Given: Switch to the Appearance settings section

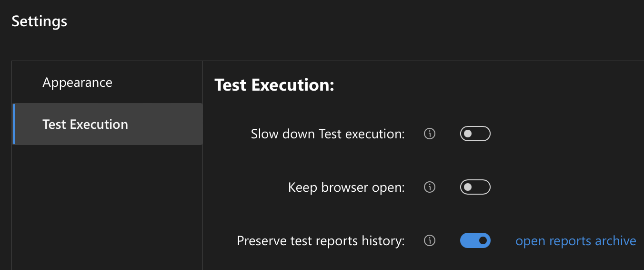Looking at the screenshot, I should (x=77, y=83).
